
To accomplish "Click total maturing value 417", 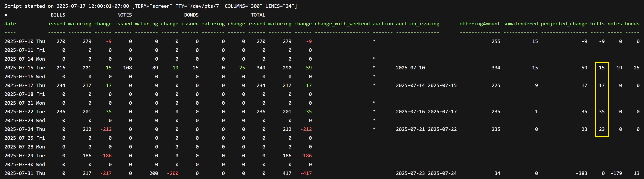I will click(x=287, y=173).
